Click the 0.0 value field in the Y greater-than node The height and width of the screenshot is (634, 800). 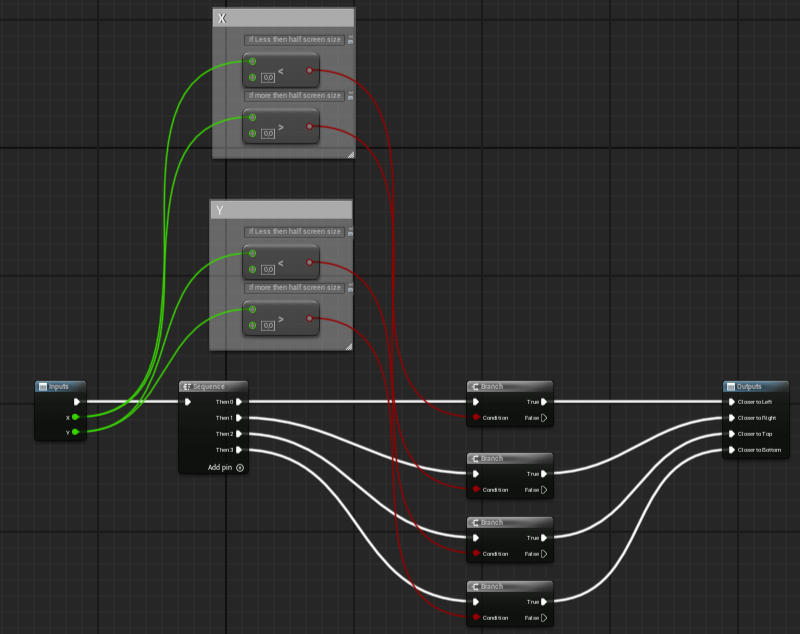click(x=268, y=325)
